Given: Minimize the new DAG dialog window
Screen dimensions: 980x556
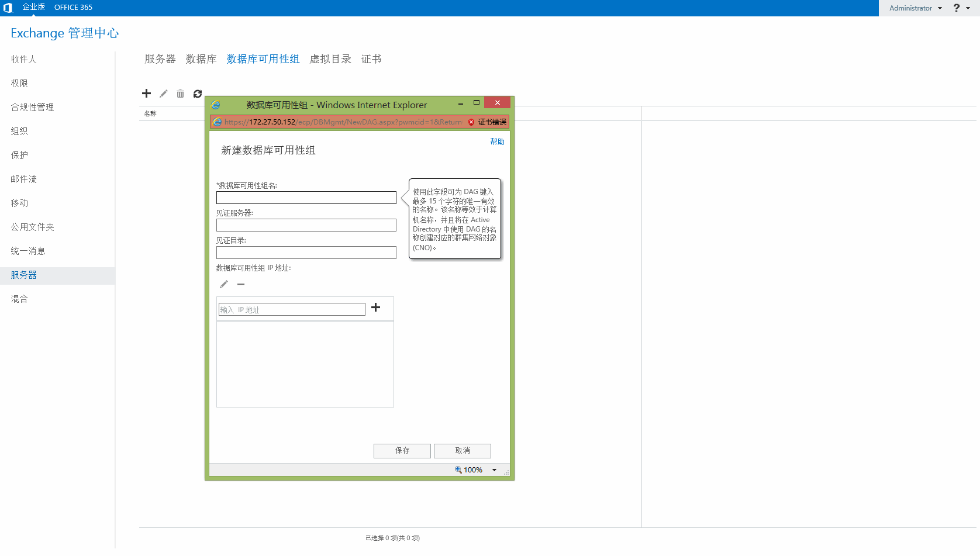Looking at the screenshot, I should tap(461, 103).
